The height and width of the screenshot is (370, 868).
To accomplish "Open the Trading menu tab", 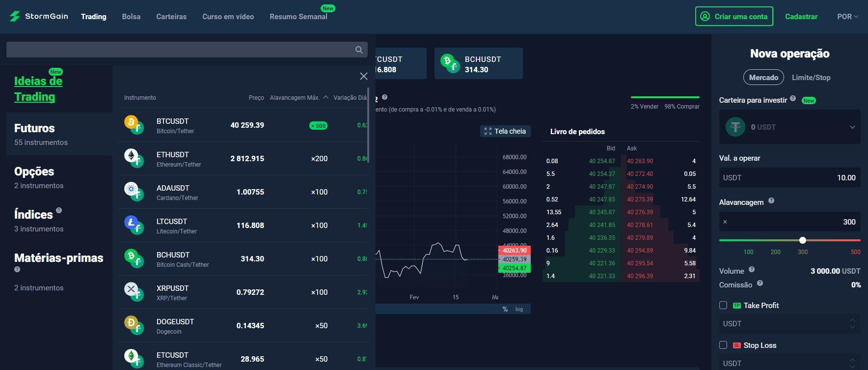I will 94,17.
